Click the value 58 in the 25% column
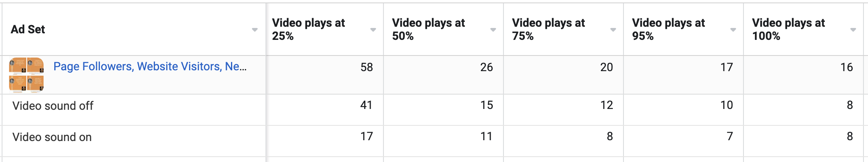The width and height of the screenshot is (868, 162). click(367, 67)
